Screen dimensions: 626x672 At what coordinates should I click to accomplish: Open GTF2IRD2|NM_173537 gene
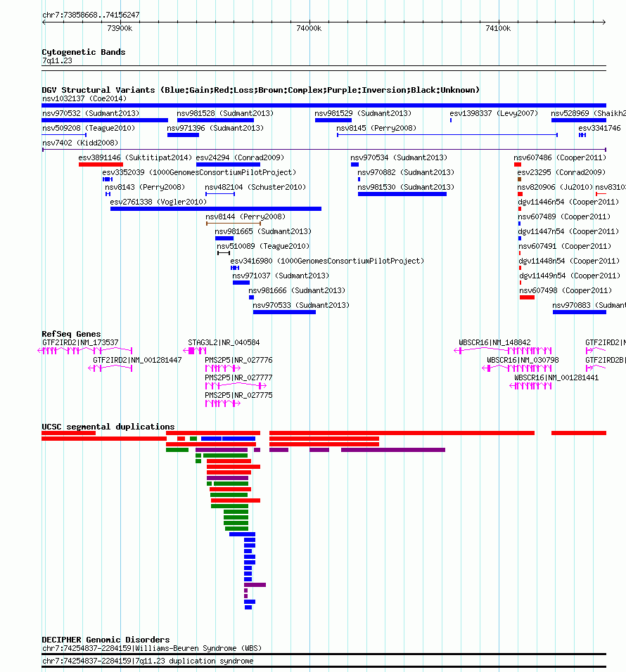[x=85, y=351]
